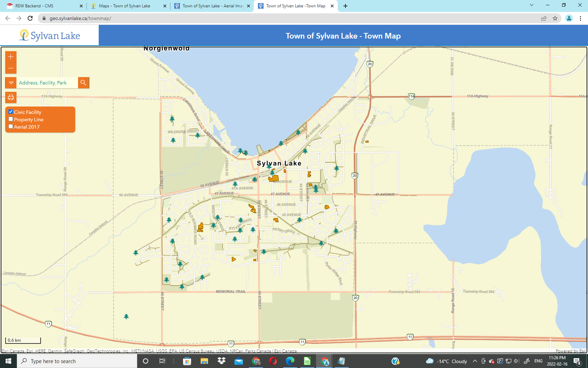Screen dimensions: 588x368
Task: Enable the Property Line layer
Action: pos(11,119)
